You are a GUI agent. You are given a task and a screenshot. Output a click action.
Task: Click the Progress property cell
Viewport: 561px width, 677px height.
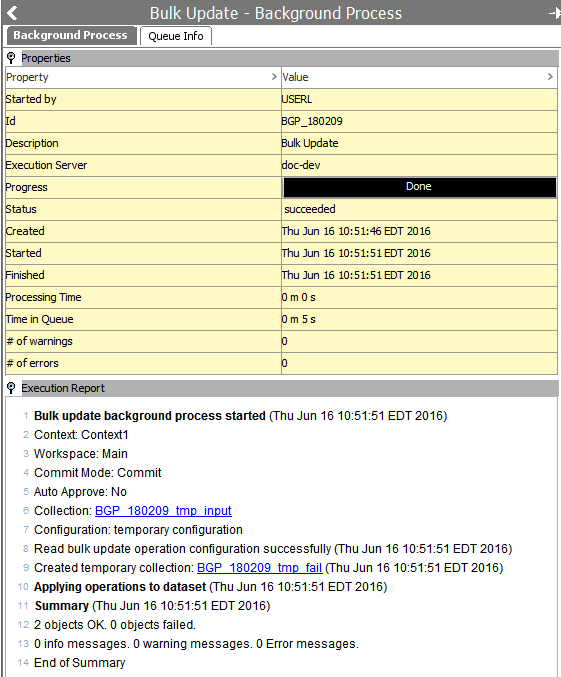click(x=143, y=187)
